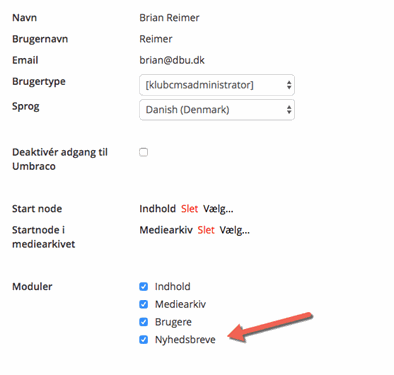Toggle the Brugere module checkbox
This screenshot has width=394, height=375.
tap(144, 322)
